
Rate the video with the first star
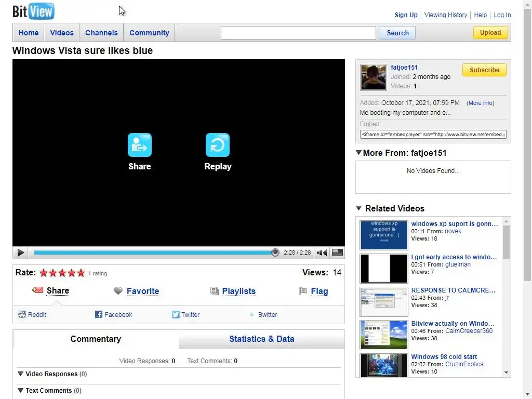click(44, 273)
